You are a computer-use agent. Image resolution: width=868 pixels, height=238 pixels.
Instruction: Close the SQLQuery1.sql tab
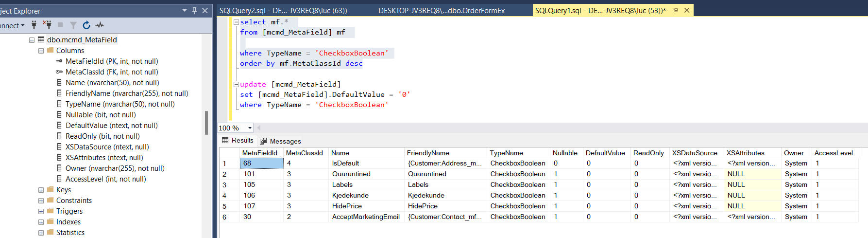tap(687, 10)
